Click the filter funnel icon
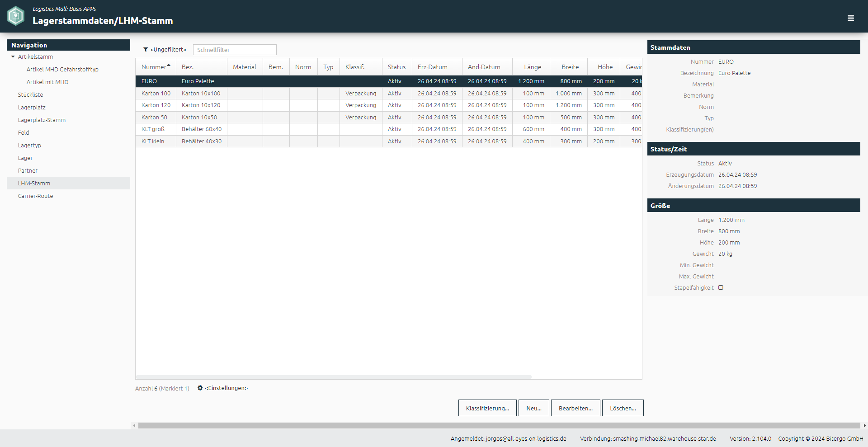Image resolution: width=868 pixels, height=447 pixels. point(146,50)
